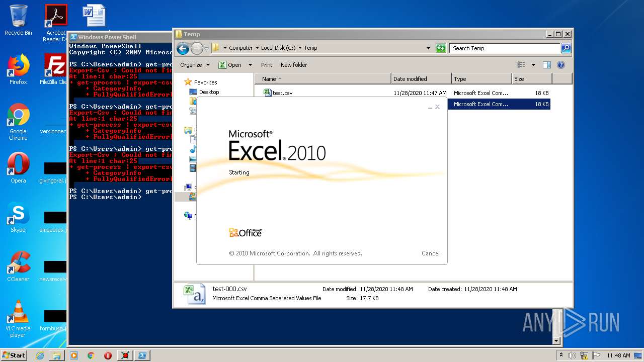Open FileZilla Client desktop icon

pos(54,69)
